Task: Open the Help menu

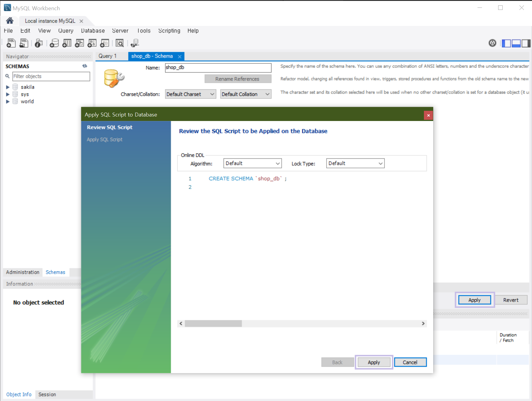Action: (x=193, y=31)
